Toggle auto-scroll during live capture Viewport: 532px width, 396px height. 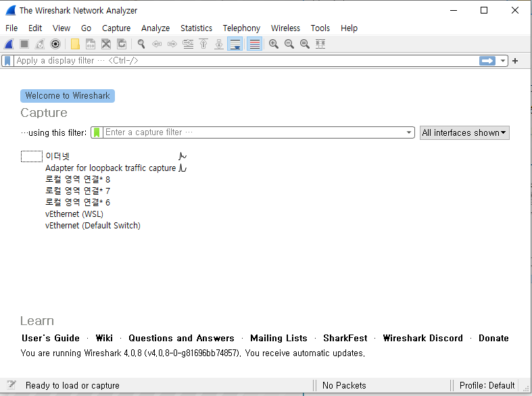point(235,44)
